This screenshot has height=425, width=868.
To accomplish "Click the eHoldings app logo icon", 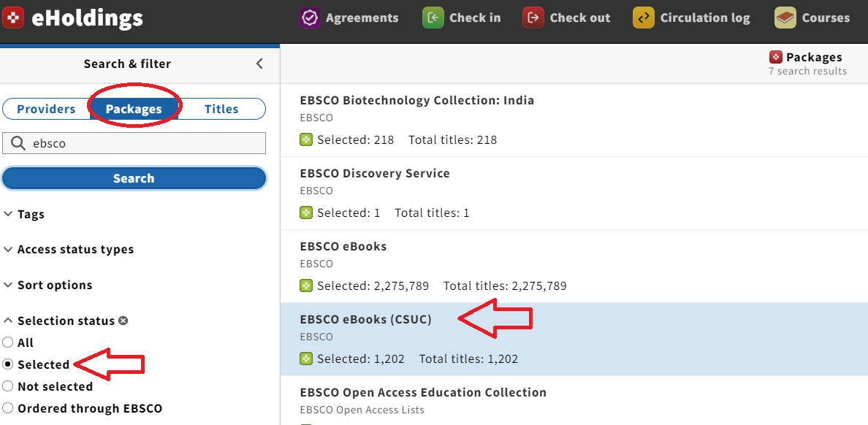I will point(12,18).
